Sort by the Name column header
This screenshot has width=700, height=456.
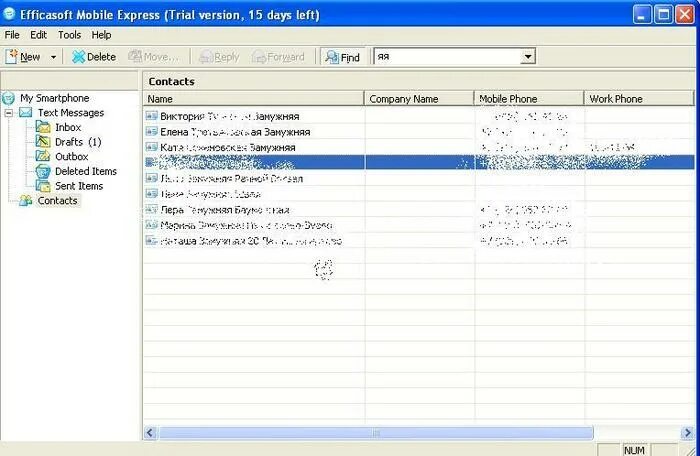(x=254, y=99)
